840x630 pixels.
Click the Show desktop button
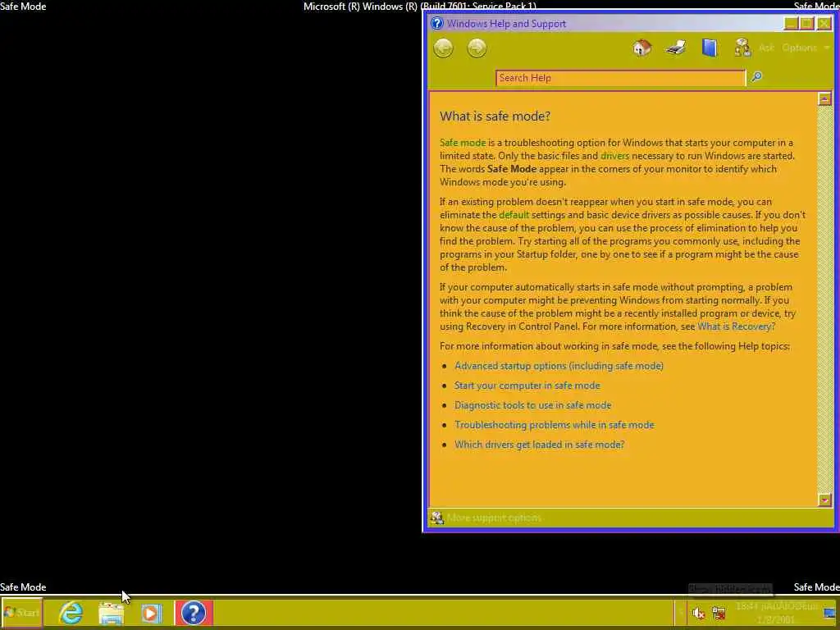(x=829, y=613)
